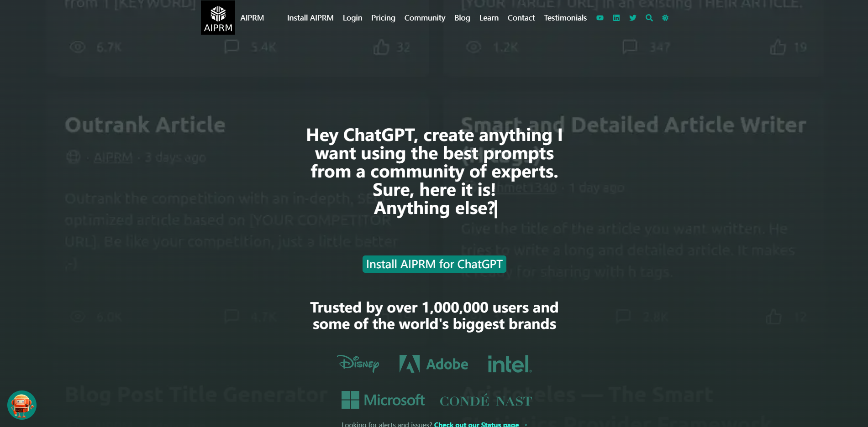Open the Blog menu item
Image resolution: width=868 pixels, height=427 pixels.
tap(462, 18)
